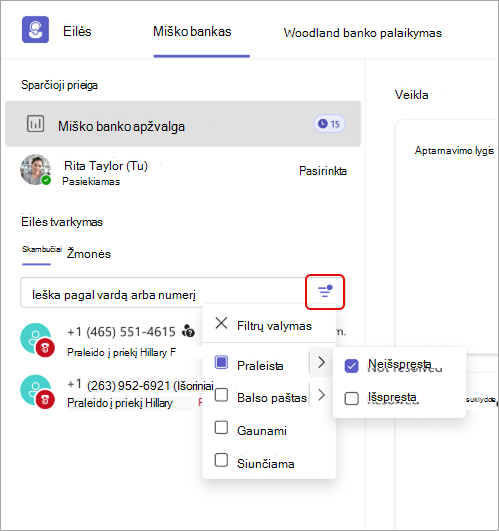Expand the Praleista submenu chevron
The width and height of the screenshot is (499, 531).
tap(321, 363)
